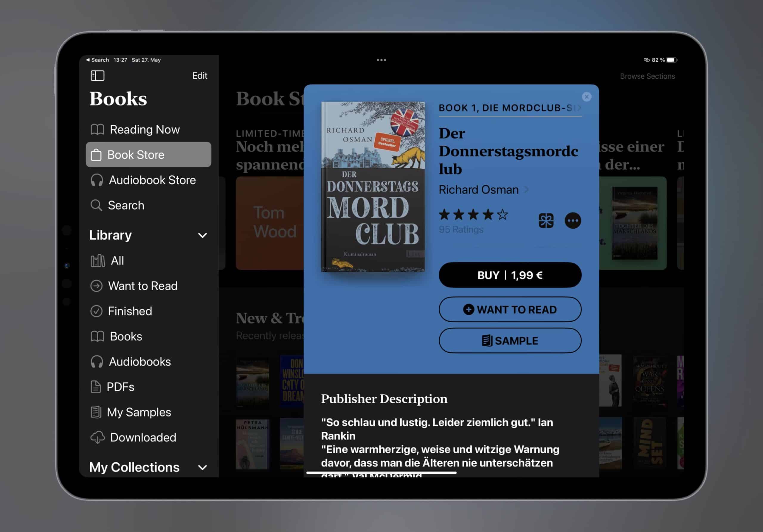The image size is (763, 532).
Task: Open the more options ellipsis button
Action: [573, 220]
